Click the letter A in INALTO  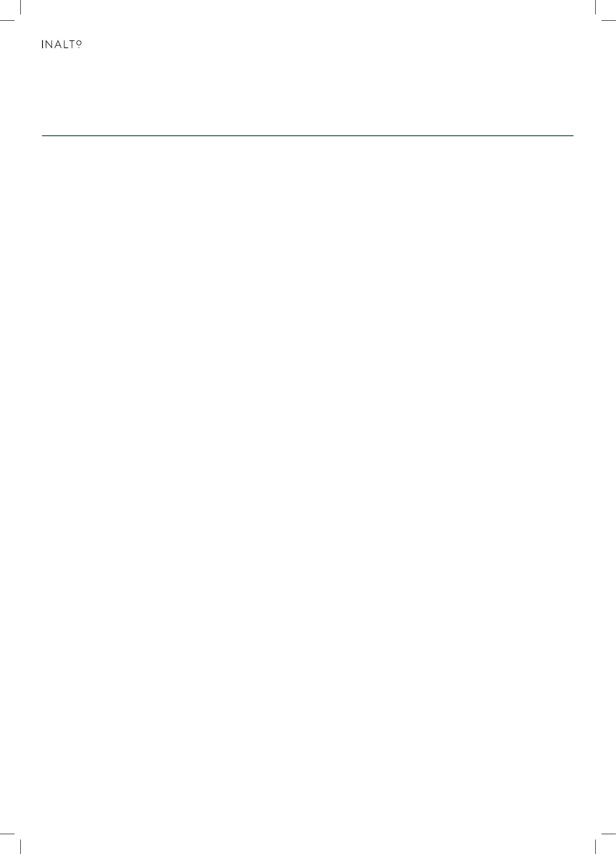(x=58, y=44)
